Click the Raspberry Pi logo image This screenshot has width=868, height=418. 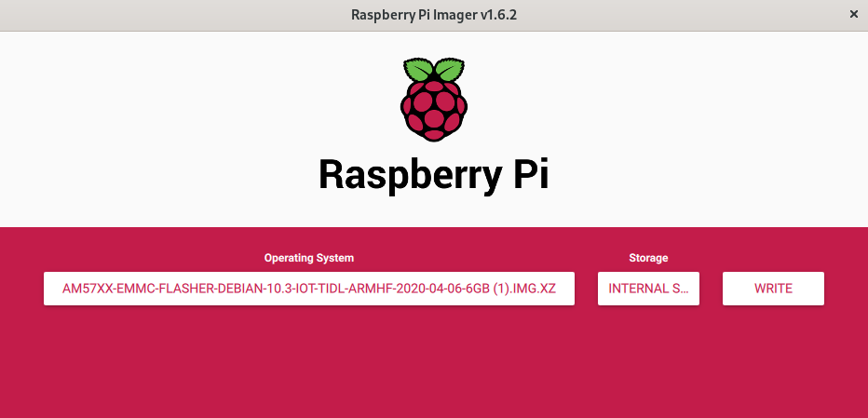click(x=433, y=101)
